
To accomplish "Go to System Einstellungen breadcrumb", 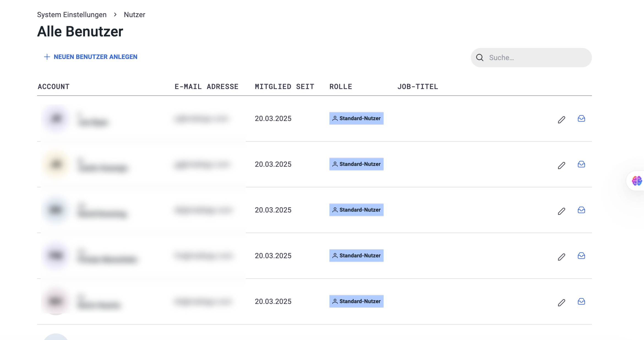I will pos(72,15).
